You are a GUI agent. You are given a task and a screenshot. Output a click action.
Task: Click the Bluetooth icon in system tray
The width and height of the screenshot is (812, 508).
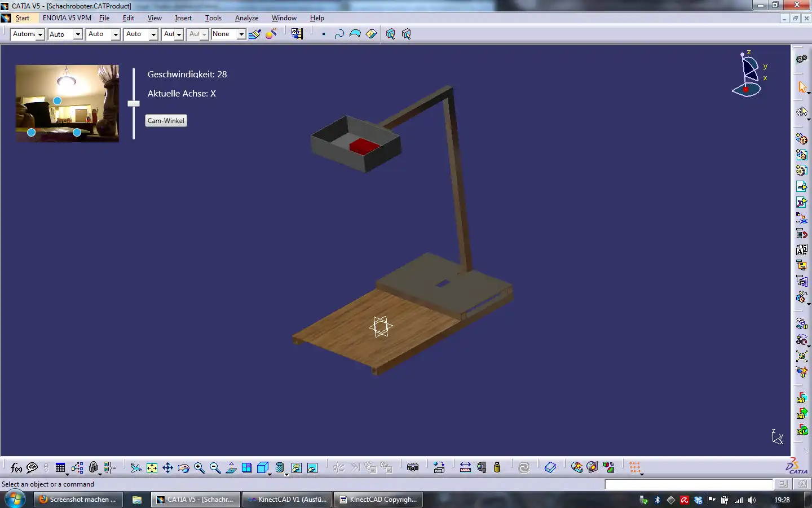coord(657,500)
